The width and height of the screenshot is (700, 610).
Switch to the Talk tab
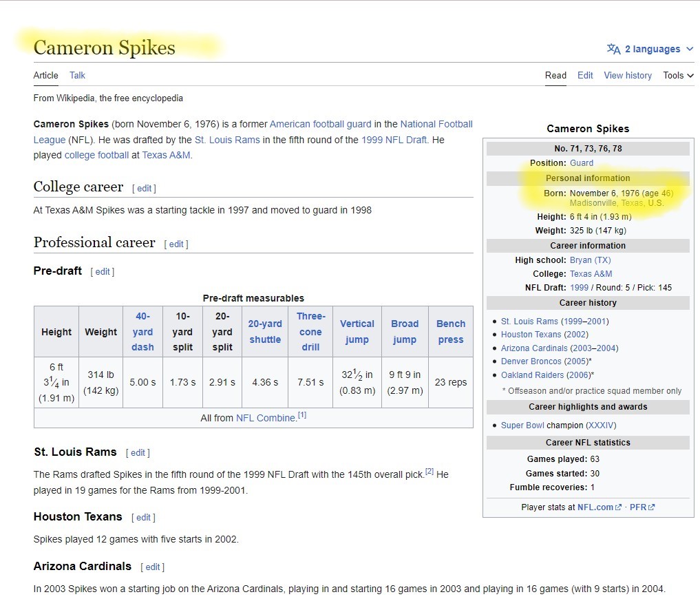pos(77,76)
